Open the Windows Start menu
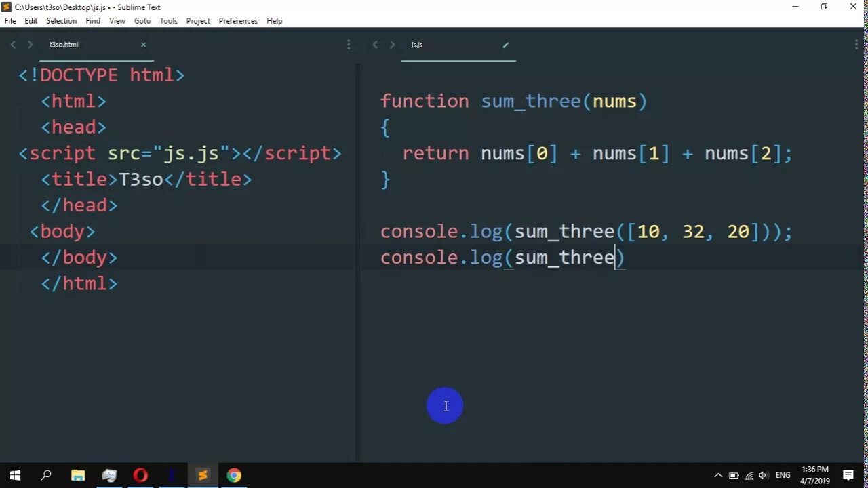The height and width of the screenshot is (488, 868). click(x=15, y=475)
